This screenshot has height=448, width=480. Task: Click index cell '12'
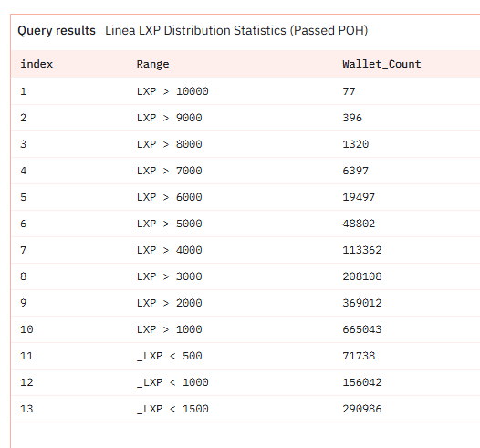coord(26,382)
